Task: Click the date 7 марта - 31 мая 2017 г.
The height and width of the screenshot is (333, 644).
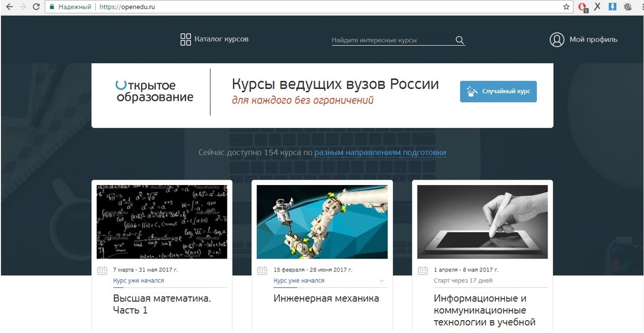Action: (145, 270)
